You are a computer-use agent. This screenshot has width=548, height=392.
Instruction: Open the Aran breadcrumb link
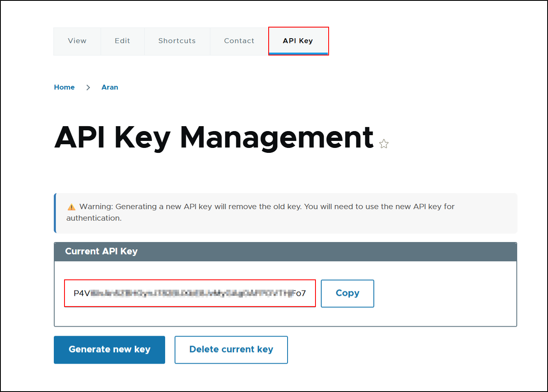(109, 87)
